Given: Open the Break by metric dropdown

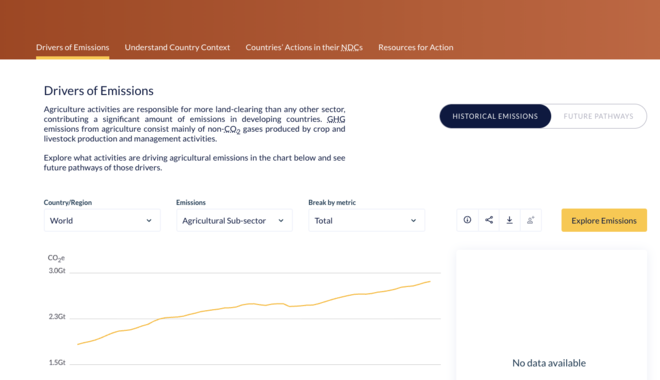Looking at the screenshot, I should tap(366, 221).
